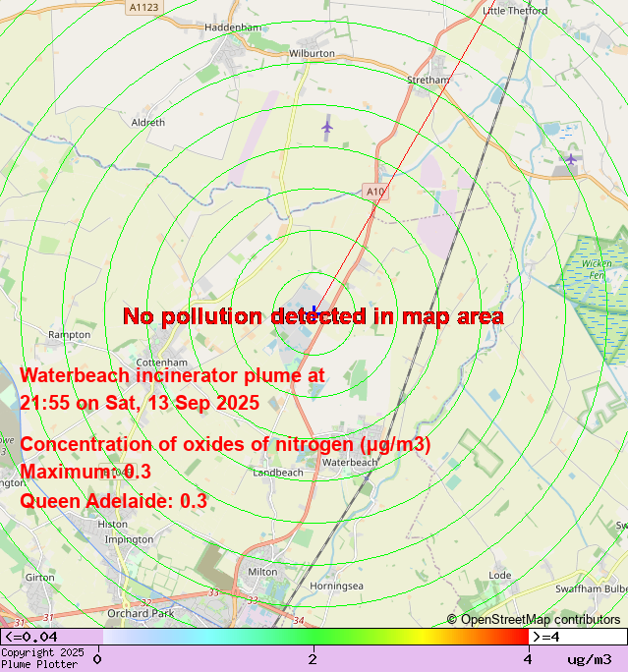Image resolution: width=628 pixels, height=672 pixels.
Task: Select the Histon place label
Action: (112, 525)
